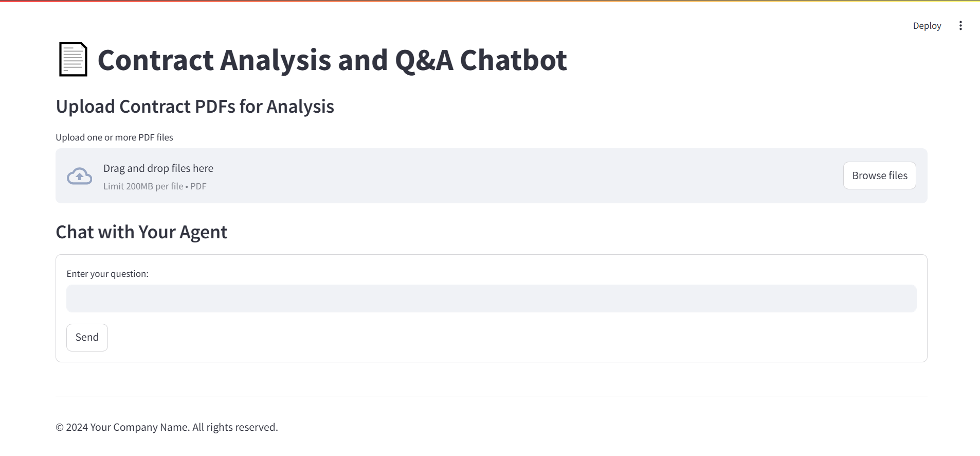
Task: Open the three-dot main menu
Action: point(960,26)
